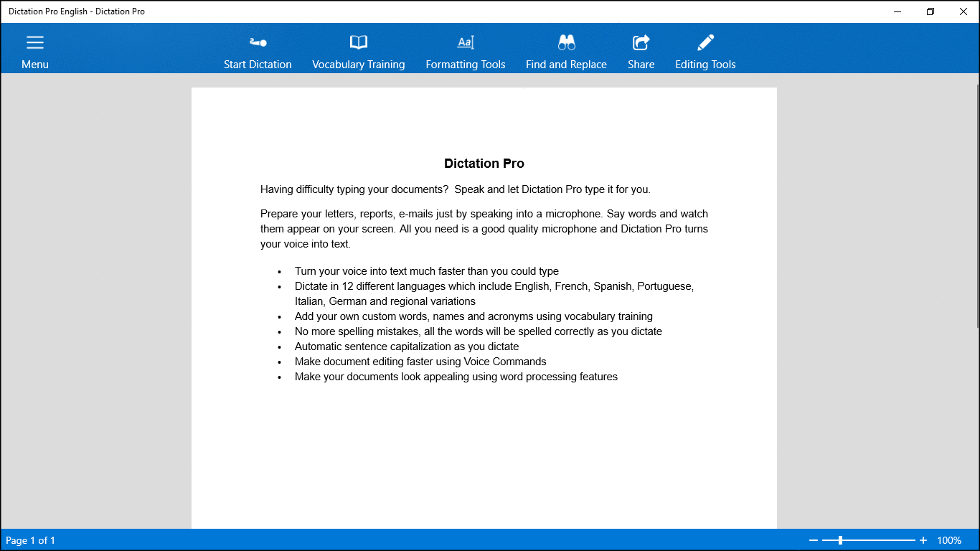980x551 pixels.
Task: Click the Find and Replace label
Action: pos(566,64)
